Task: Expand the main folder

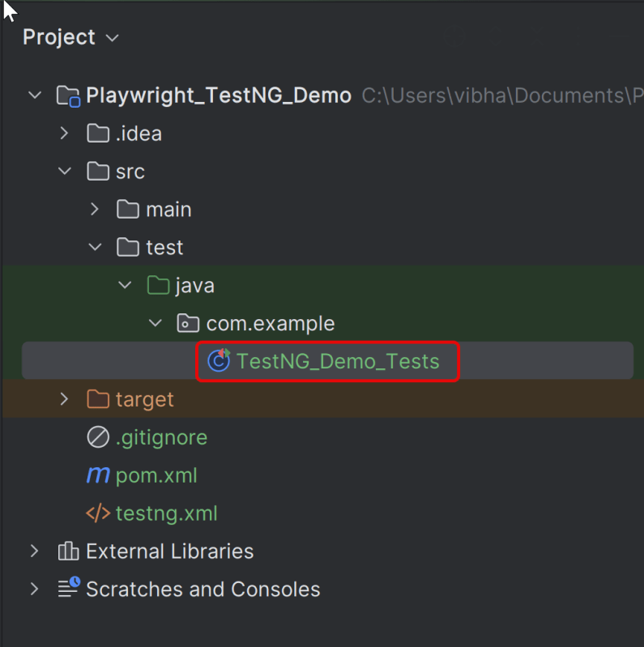Action: click(95, 210)
